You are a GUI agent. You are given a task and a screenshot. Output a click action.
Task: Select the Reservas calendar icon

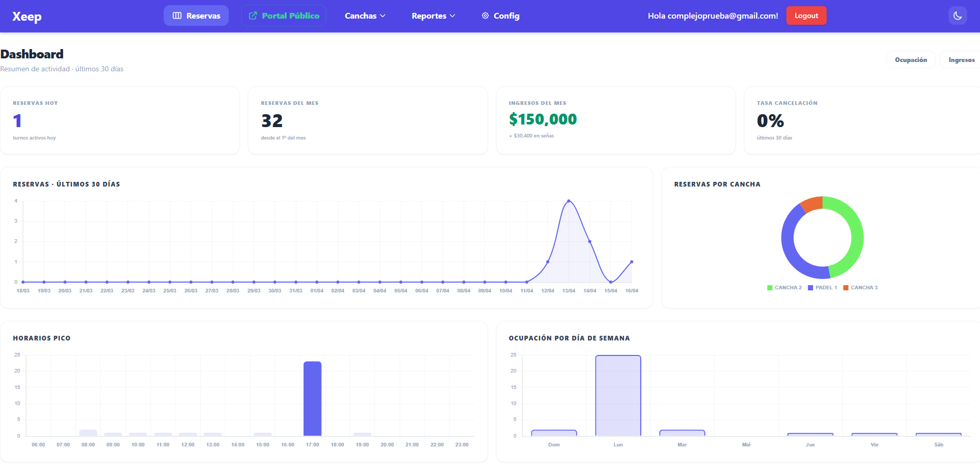coord(177,15)
